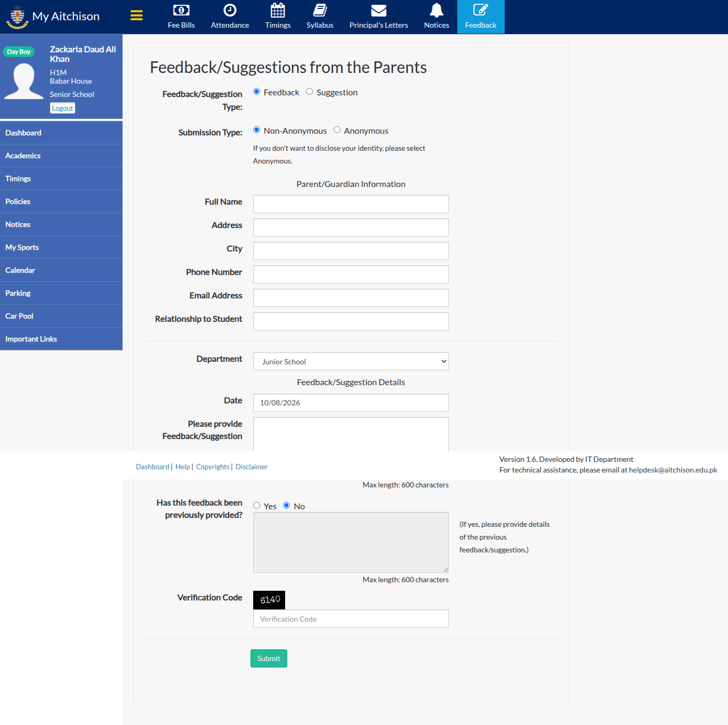Viewport: 728px width, 725px height.
Task: Click the Email Address input field
Action: click(351, 298)
